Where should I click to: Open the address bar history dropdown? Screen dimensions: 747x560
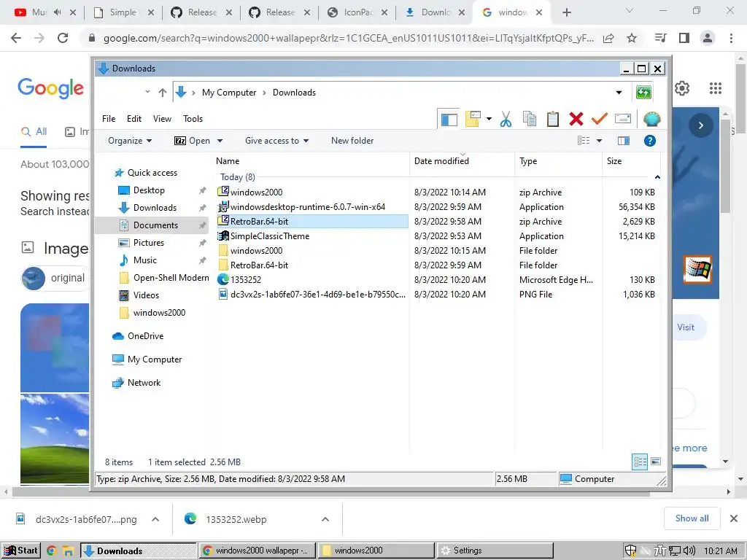tap(619, 93)
